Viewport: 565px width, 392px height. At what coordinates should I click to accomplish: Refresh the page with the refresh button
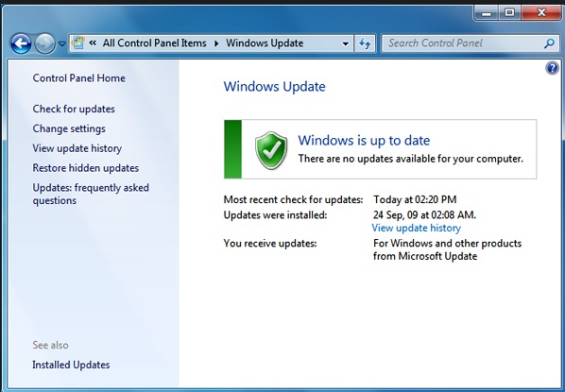(365, 43)
